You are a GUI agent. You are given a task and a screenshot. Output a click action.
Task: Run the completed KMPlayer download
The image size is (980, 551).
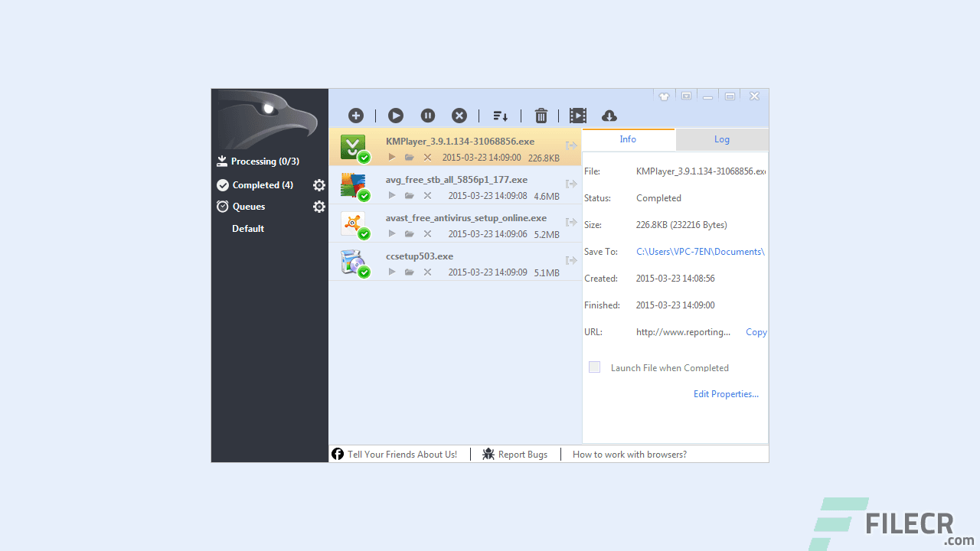(x=391, y=156)
